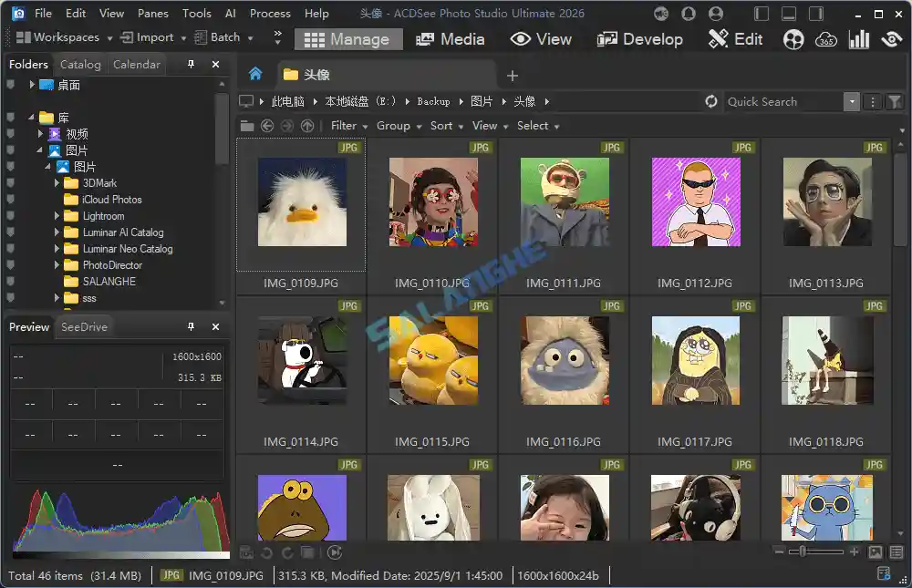Click the histogram icon in the top toolbar
The width and height of the screenshot is (912, 588).
(858, 39)
